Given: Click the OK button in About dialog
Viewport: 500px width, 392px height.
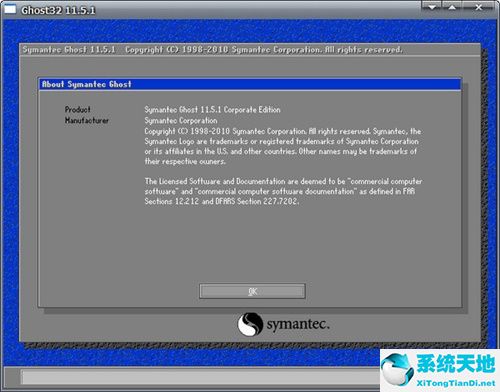Looking at the screenshot, I should [x=252, y=291].
